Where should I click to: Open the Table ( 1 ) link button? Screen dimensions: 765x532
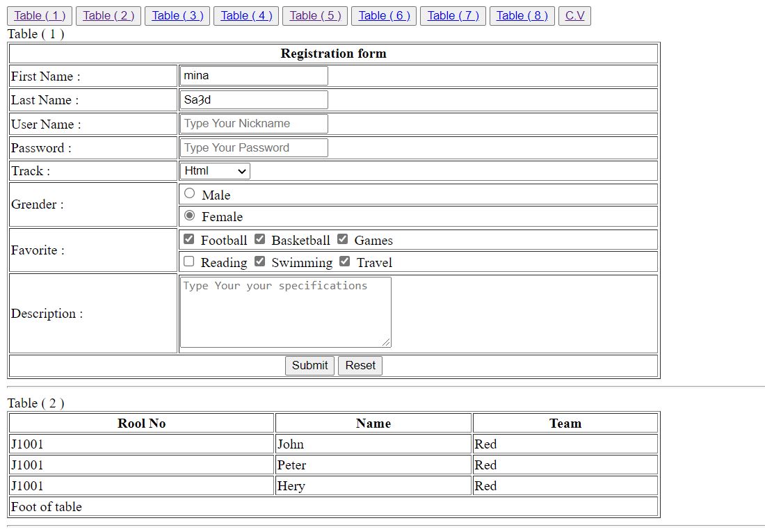(40, 16)
